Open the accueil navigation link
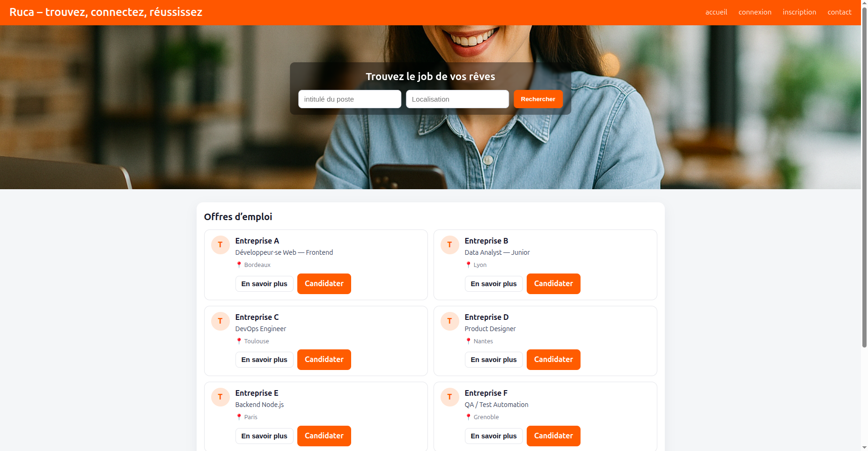Image resolution: width=868 pixels, height=451 pixels. (716, 12)
